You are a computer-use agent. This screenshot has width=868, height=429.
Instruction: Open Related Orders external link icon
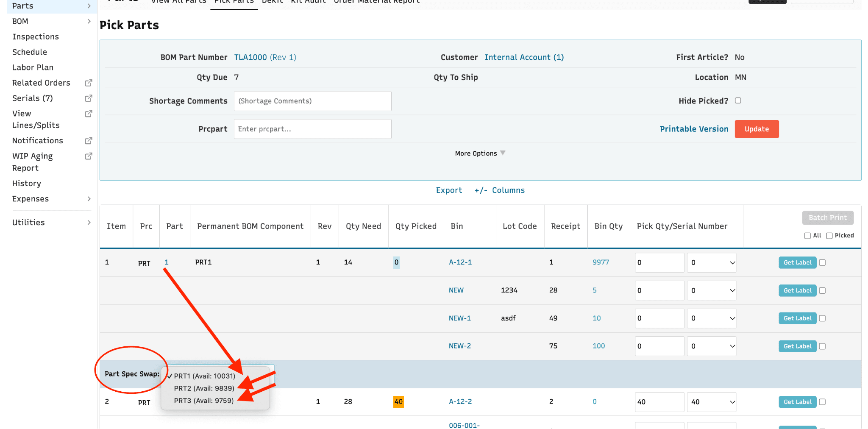click(89, 83)
